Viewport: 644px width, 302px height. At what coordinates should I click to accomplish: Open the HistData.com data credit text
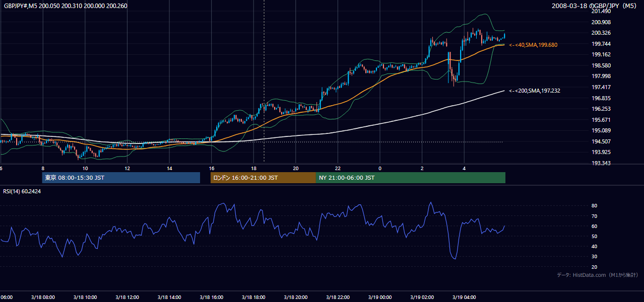coord(598,275)
